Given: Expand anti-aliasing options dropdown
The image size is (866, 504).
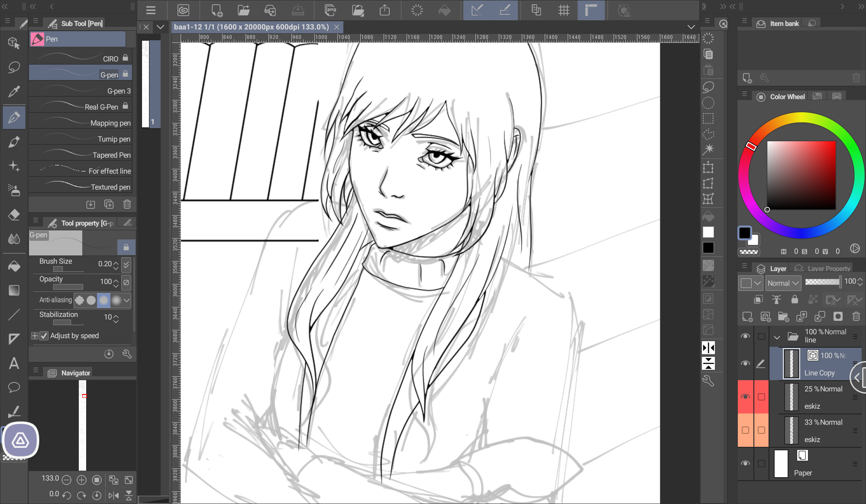Looking at the screenshot, I should pos(127,300).
